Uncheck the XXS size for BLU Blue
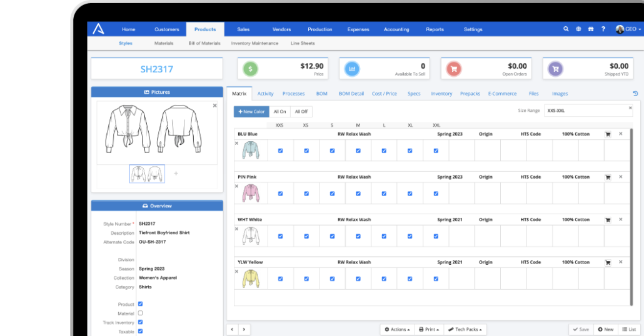The image size is (644, 336). pos(280,151)
